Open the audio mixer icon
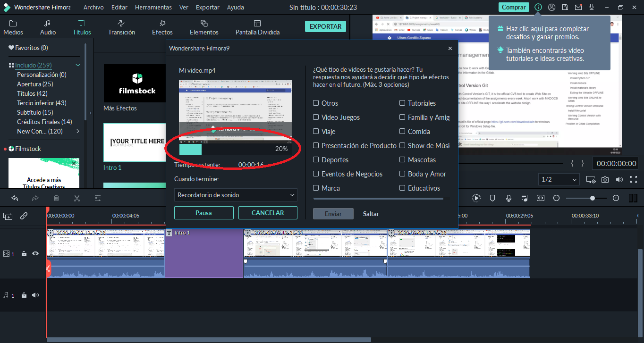644x343 pixels. 525,198
